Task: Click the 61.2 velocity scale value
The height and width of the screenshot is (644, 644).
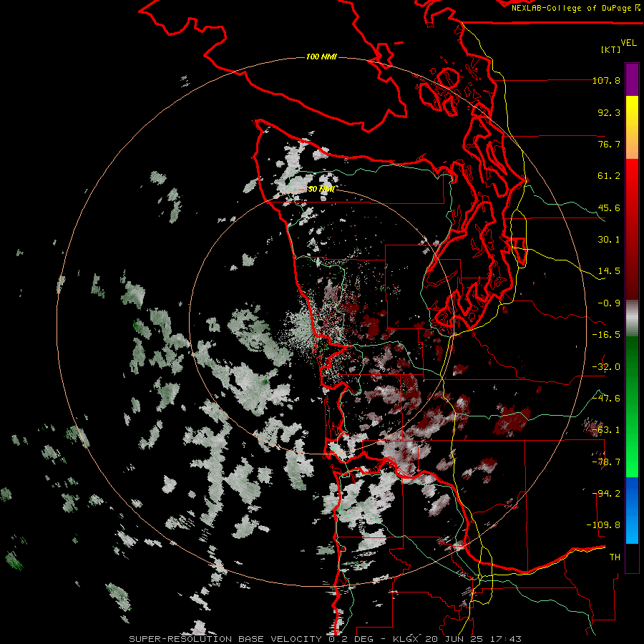Action: pyautogui.click(x=609, y=176)
